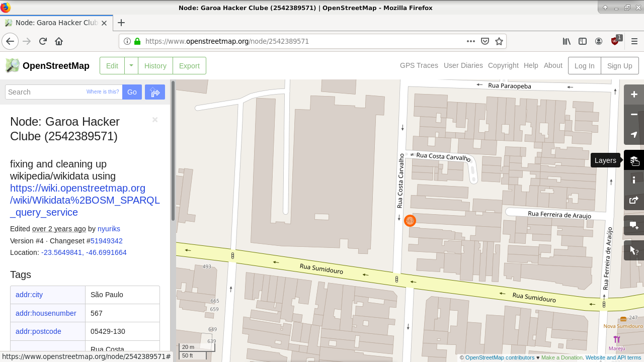Viewport: 644px width, 362px height.
Task: Bookmark this page with star icon
Action: [x=499, y=41]
